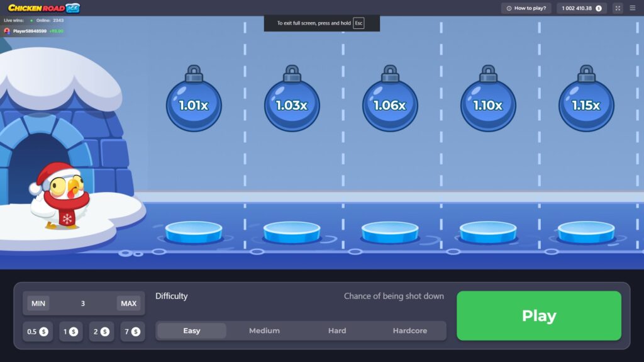
Task: Select Easy difficulty
Action: point(192,331)
